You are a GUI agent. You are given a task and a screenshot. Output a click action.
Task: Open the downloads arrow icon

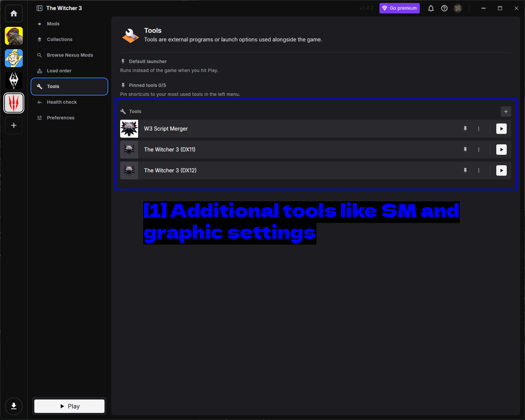click(14, 406)
